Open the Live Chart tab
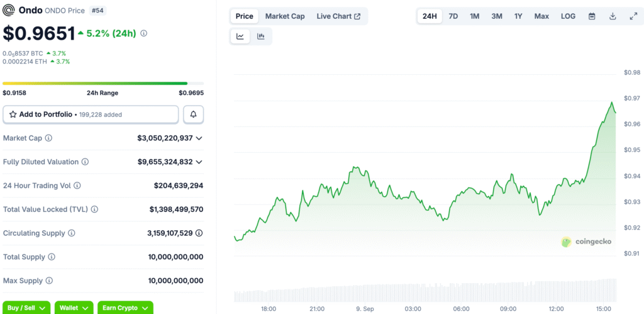Viewport: 644px width, 314px height. click(339, 16)
